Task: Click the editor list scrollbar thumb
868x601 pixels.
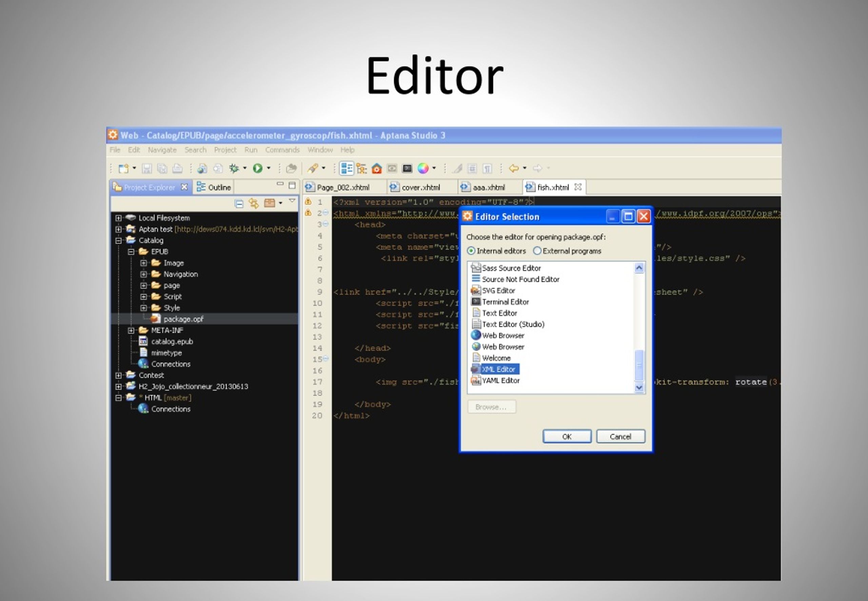Action: click(x=639, y=365)
